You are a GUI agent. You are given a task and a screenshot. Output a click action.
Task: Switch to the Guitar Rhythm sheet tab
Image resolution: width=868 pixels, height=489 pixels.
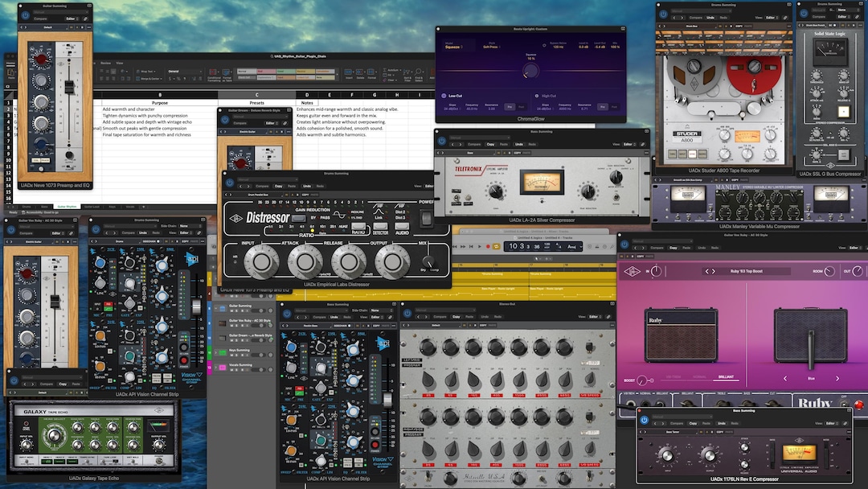pyautogui.click(x=67, y=206)
